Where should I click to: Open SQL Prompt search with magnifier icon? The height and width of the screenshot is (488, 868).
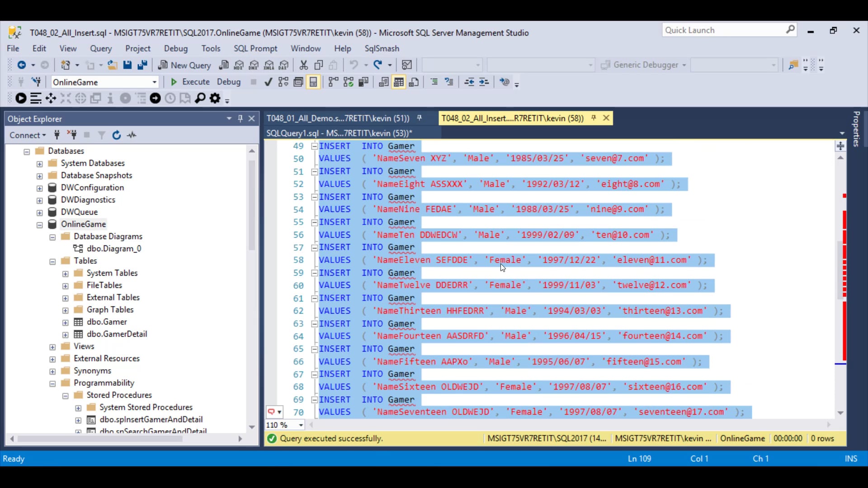(x=200, y=98)
